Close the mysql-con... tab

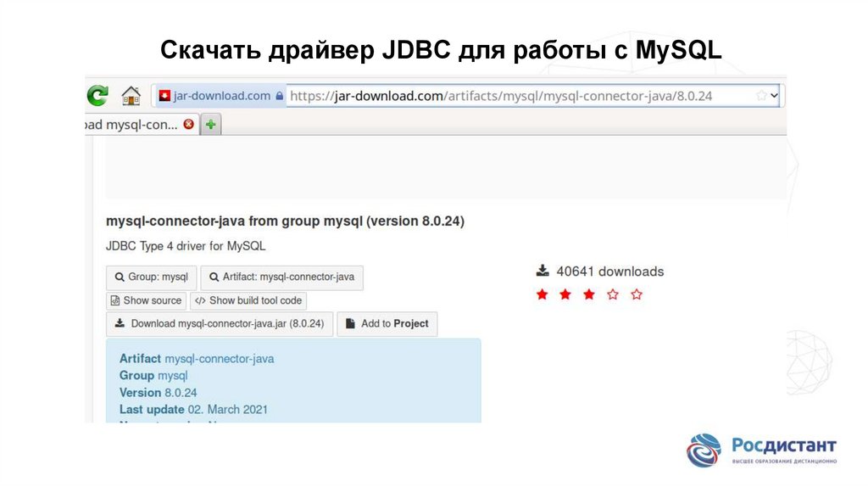pos(189,124)
